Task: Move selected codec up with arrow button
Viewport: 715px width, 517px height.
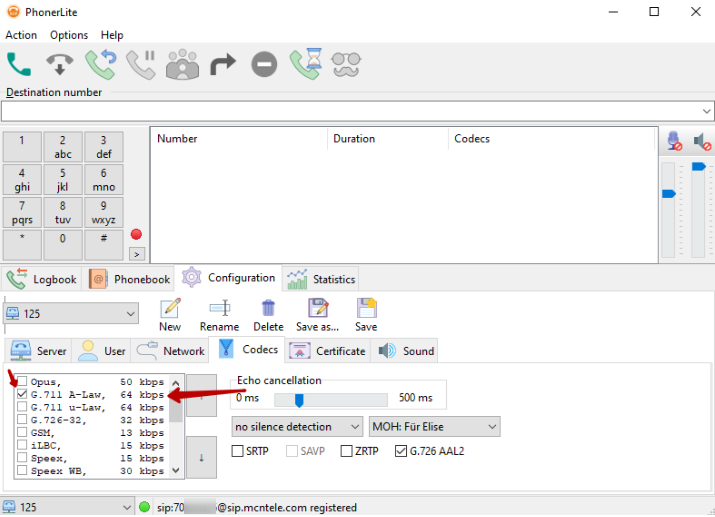Action: [x=202, y=395]
